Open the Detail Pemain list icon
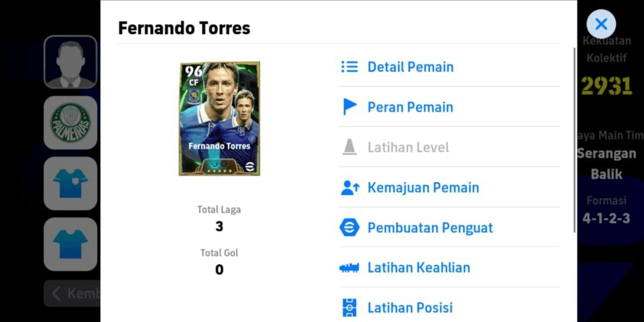The width and height of the screenshot is (644, 322). point(350,67)
